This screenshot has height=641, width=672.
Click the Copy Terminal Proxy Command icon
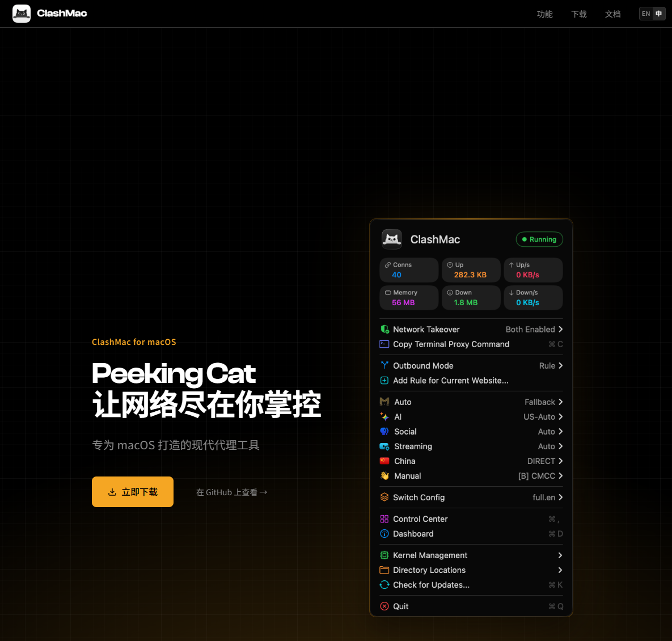[384, 344]
